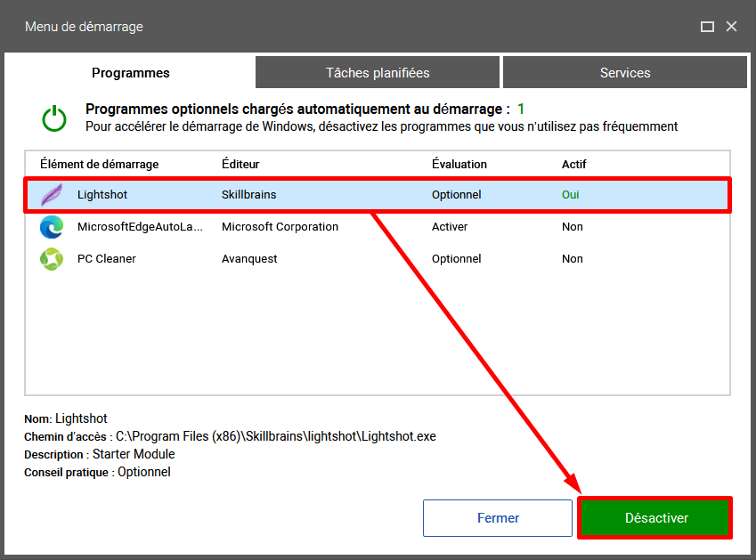The height and width of the screenshot is (560, 756).
Task: Select the Microsoft Corporation editor cell
Action: (x=280, y=227)
